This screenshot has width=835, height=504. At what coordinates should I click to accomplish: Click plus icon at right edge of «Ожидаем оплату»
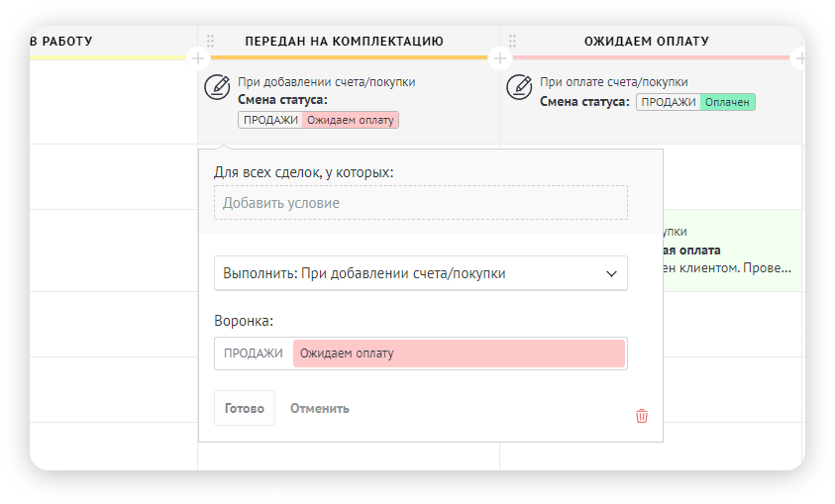[798, 58]
